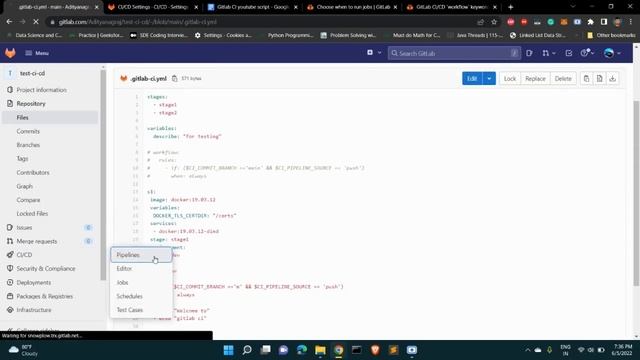The width and height of the screenshot is (640, 360).
Task: Click the Replace button
Action: (535, 78)
